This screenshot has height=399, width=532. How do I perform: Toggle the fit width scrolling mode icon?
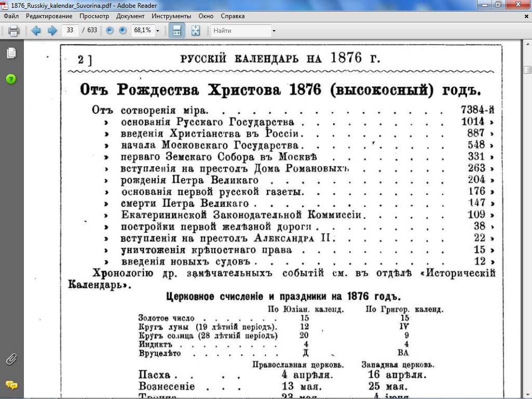coord(177,31)
